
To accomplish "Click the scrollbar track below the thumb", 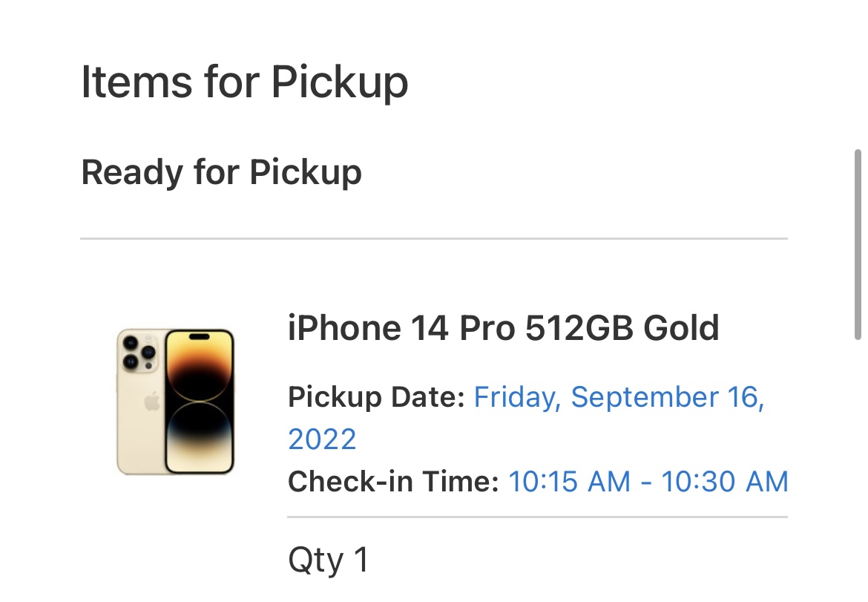I will click(858, 471).
